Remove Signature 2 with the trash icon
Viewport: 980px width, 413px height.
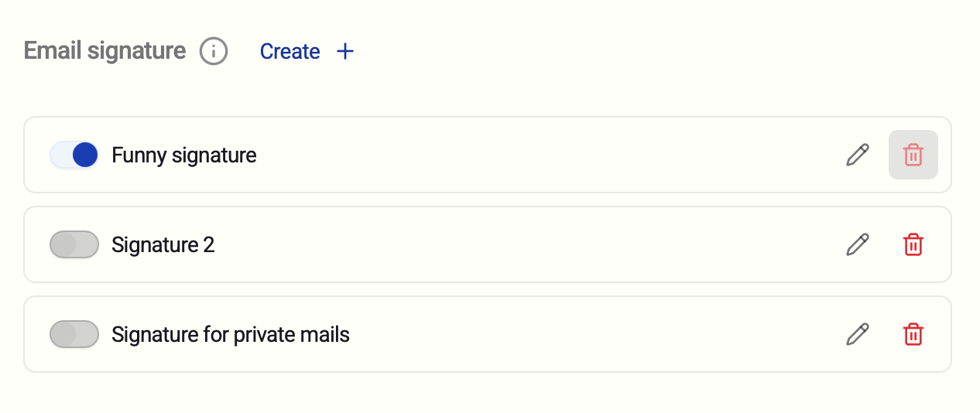click(913, 244)
